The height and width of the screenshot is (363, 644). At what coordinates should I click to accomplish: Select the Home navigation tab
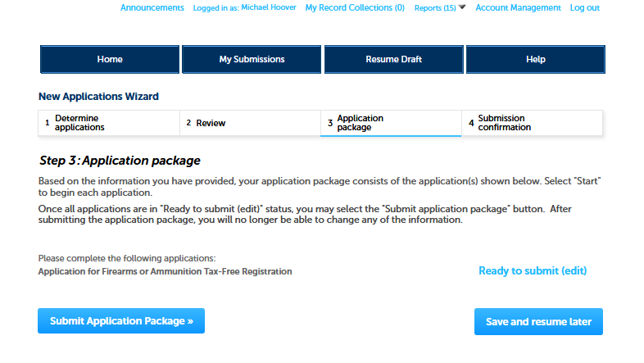[x=110, y=59]
